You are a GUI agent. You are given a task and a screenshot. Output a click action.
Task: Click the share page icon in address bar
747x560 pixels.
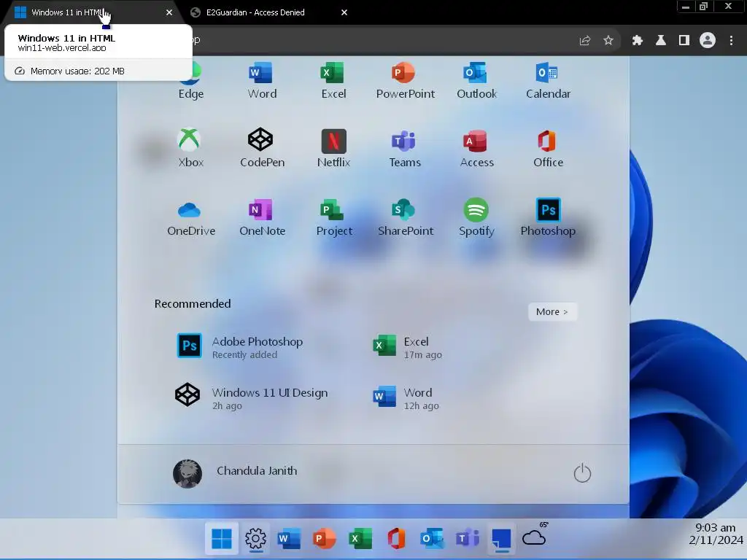585,41
